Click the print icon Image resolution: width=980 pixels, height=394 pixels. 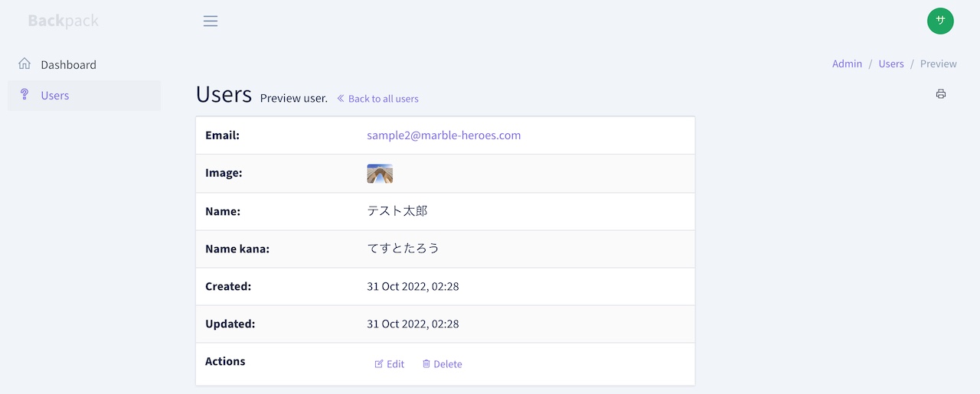(x=941, y=94)
